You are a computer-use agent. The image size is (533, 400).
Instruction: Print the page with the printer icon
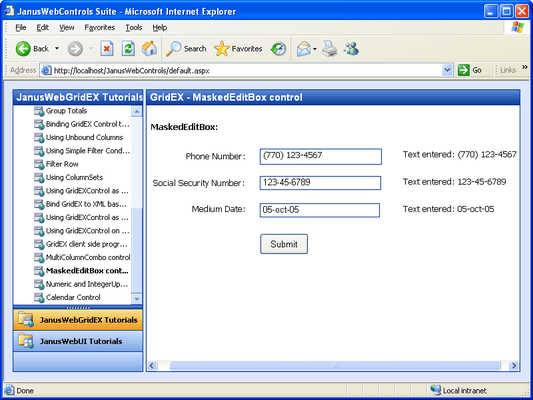pyautogui.click(x=329, y=49)
